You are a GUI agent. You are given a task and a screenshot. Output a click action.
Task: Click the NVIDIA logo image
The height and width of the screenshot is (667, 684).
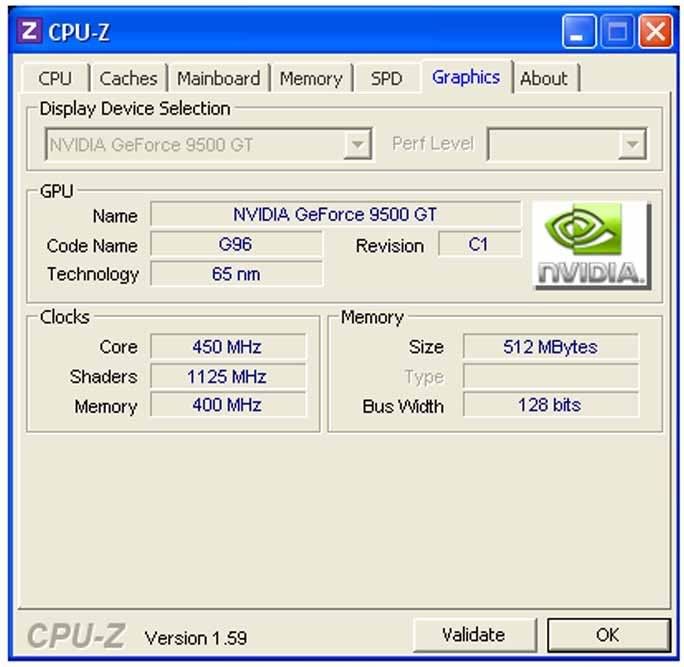click(592, 245)
